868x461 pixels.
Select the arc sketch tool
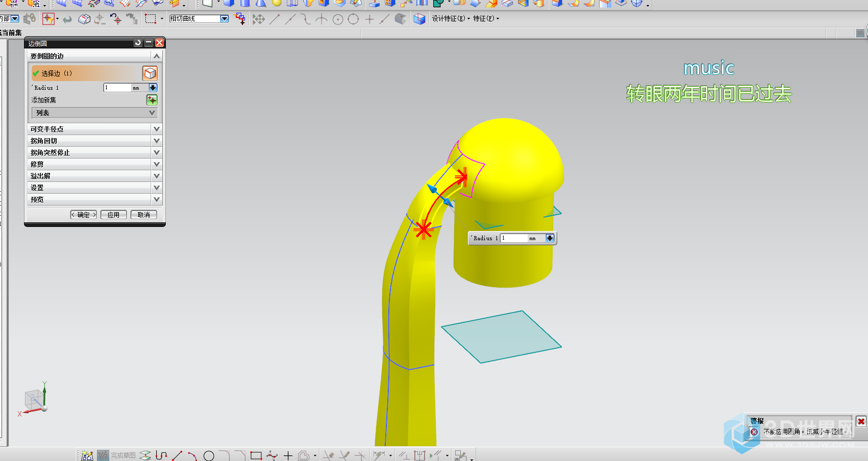point(192,455)
